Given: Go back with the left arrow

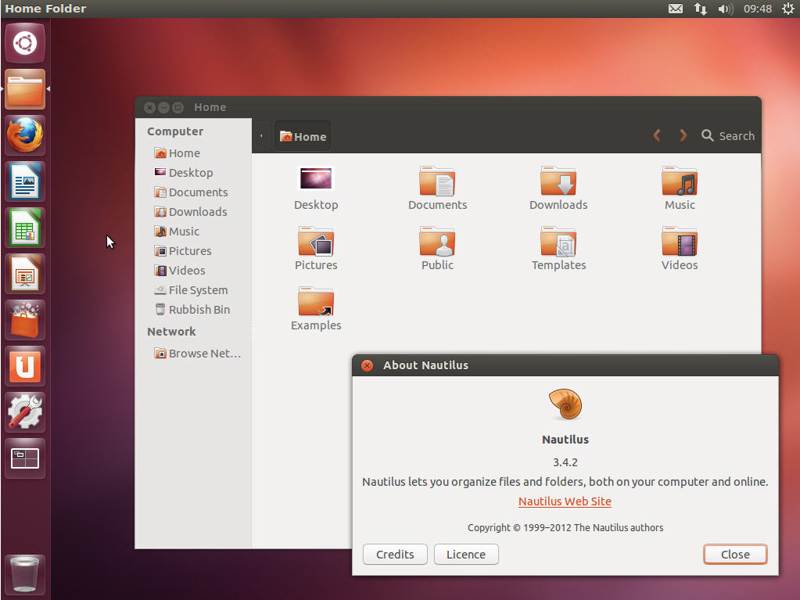Looking at the screenshot, I should tap(657, 136).
